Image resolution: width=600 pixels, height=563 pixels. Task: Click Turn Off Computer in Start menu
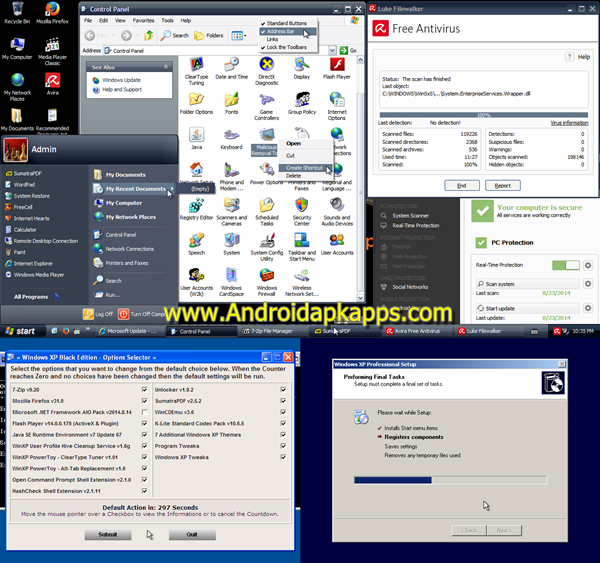pos(142,314)
